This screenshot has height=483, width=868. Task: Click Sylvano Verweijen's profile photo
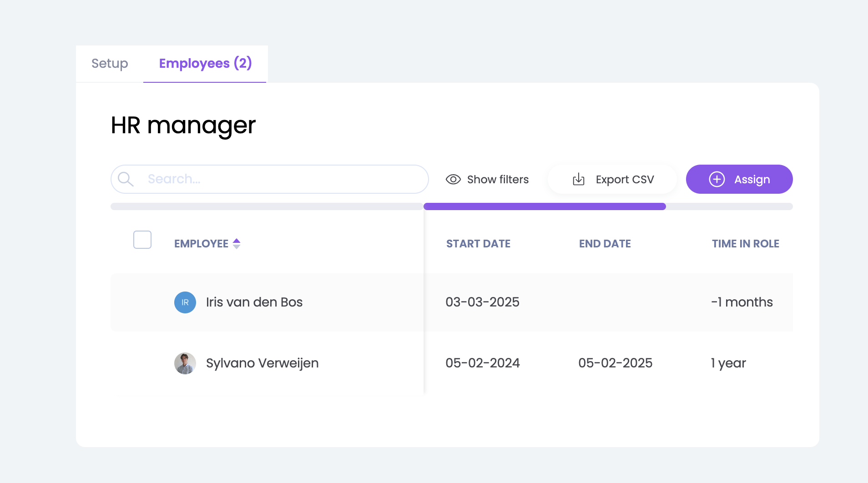pyautogui.click(x=185, y=363)
